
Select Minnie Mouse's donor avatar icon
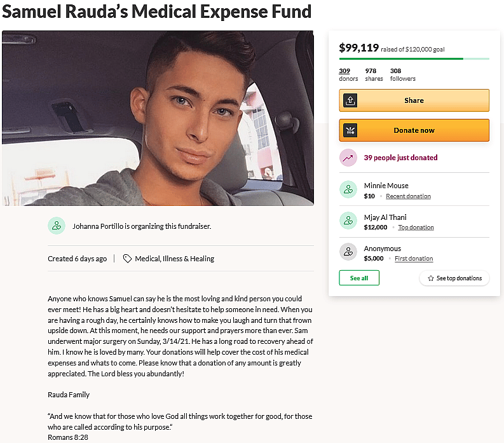(x=348, y=189)
